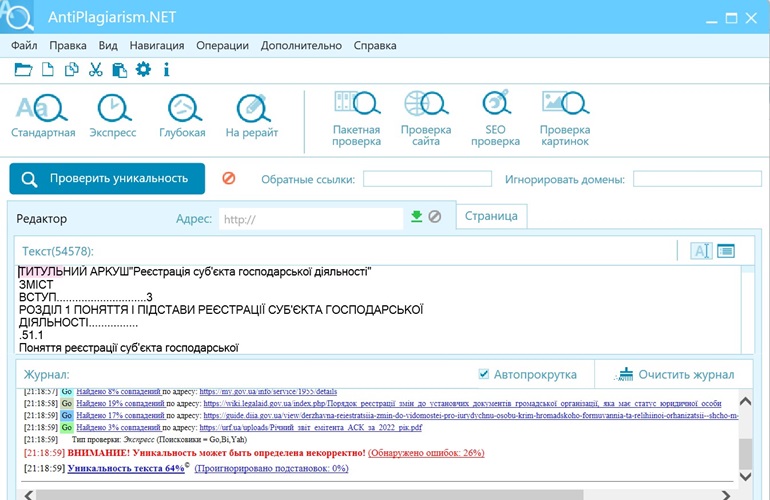Image resolution: width=770 pixels, height=500 pixels.
Task: Start the Экспресс check
Action: tap(113, 116)
